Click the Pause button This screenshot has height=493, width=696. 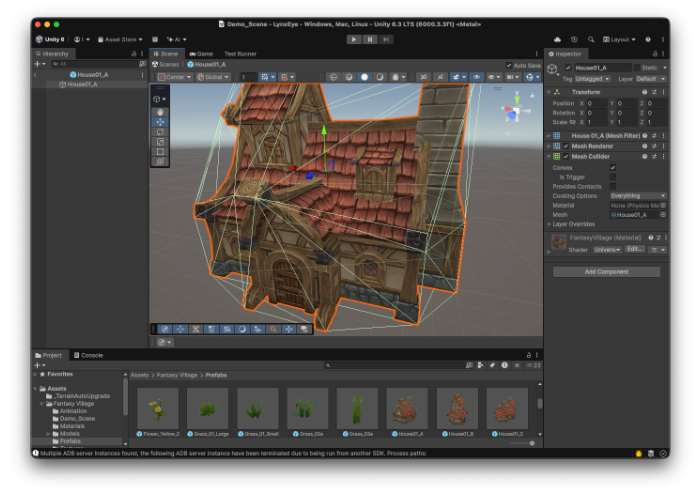click(370, 39)
